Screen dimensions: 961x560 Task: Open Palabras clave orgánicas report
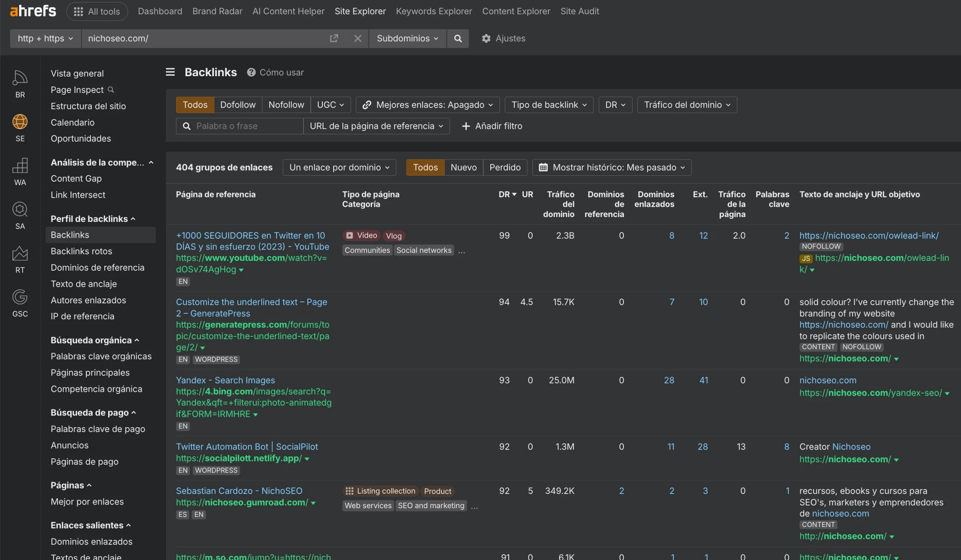pos(101,357)
